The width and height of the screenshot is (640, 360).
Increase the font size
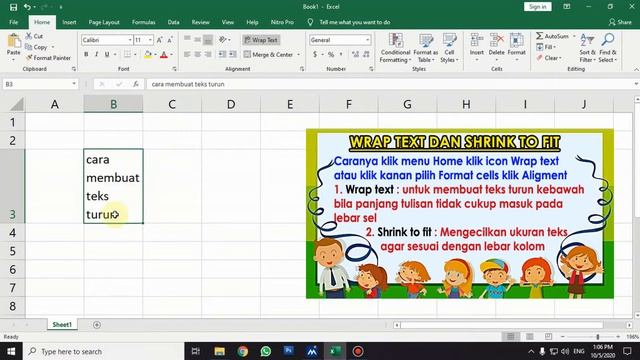(160, 40)
